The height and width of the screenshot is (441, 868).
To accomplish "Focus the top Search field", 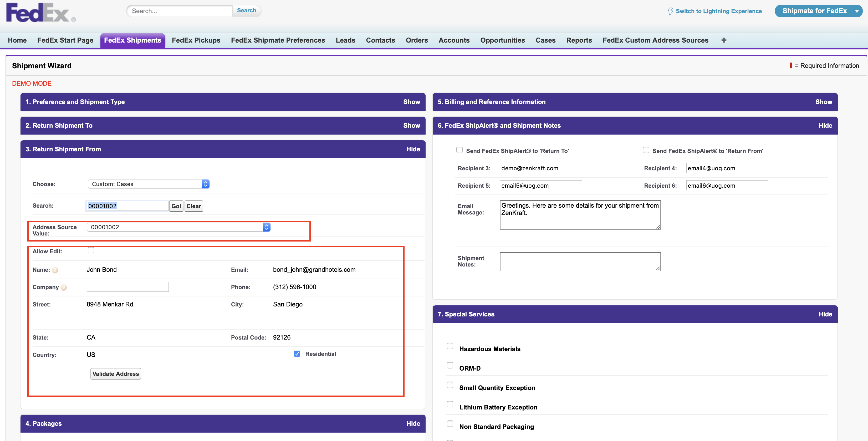I will (180, 11).
